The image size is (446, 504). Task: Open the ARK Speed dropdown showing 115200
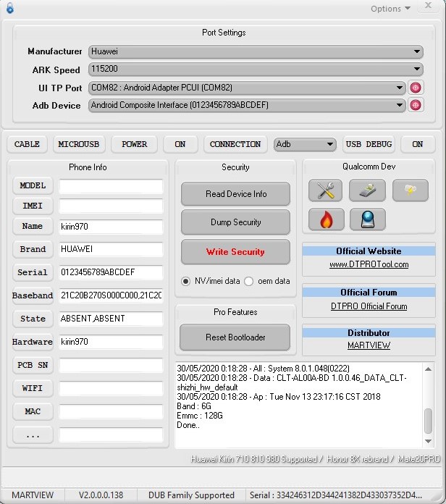[256, 69]
